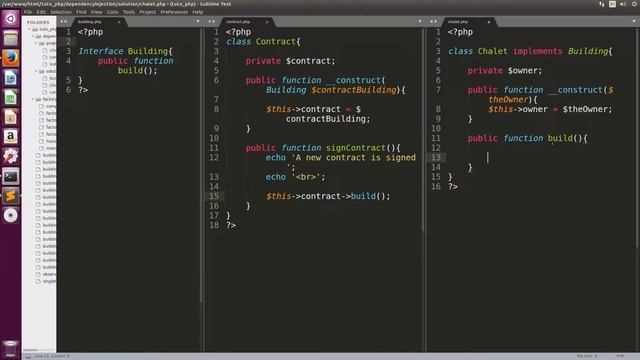Open the disc drive dock icon
Viewport: 640px width, 360px height.
point(11,215)
